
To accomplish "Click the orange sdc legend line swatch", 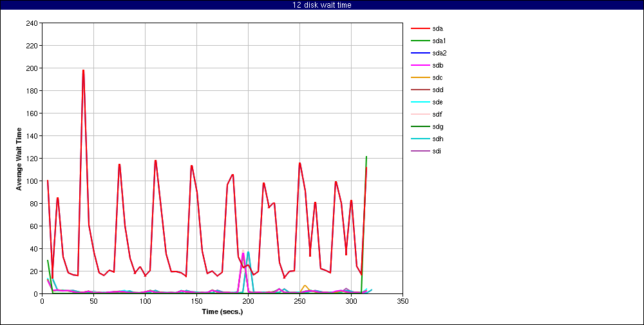I will [420, 77].
